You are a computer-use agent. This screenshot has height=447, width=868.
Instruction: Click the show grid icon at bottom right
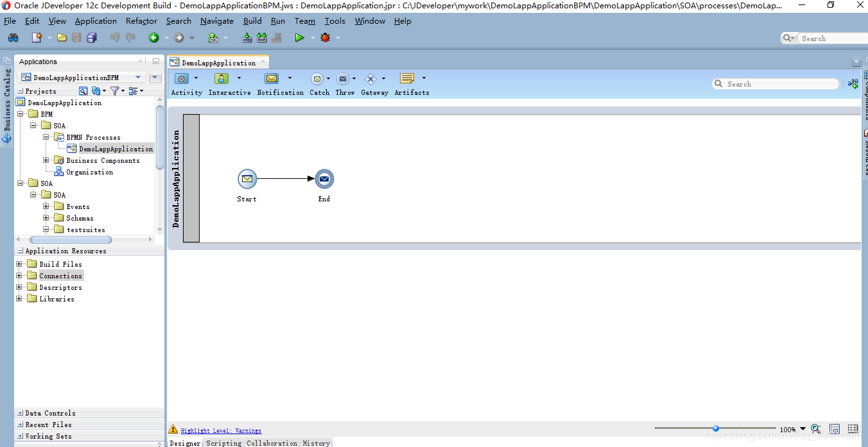853,428
